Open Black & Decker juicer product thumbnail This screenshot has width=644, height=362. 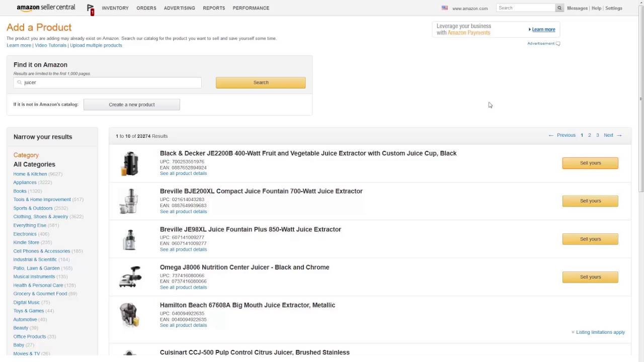pyautogui.click(x=129, y=163)
